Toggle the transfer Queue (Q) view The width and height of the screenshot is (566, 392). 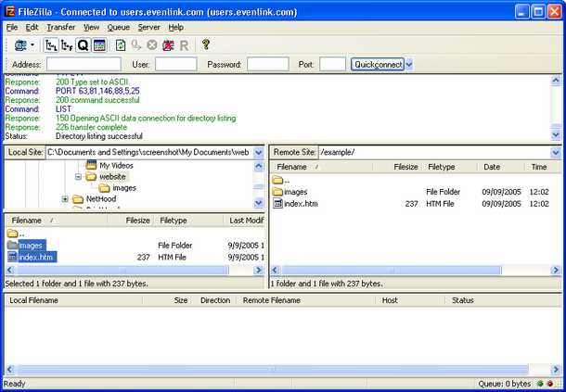(83, 45)
